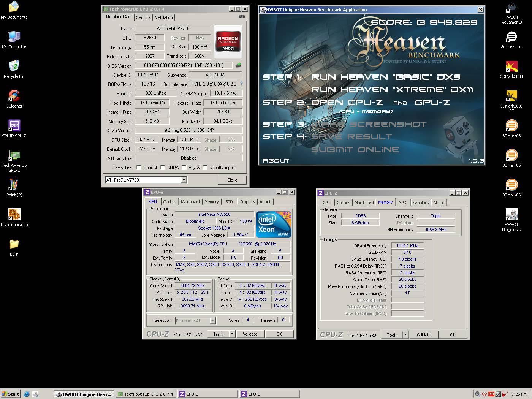The height and width of the screenshot is (399, 532).
Task: Launch HWBOT Unigine desktop shortcut
Action: [x=511, y=220]
